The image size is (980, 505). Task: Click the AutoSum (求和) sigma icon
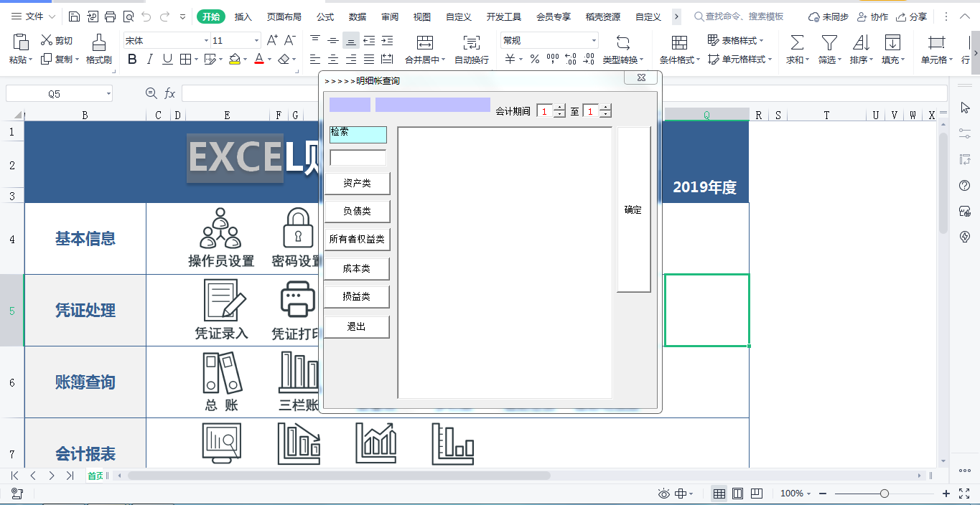pos(796,42)
